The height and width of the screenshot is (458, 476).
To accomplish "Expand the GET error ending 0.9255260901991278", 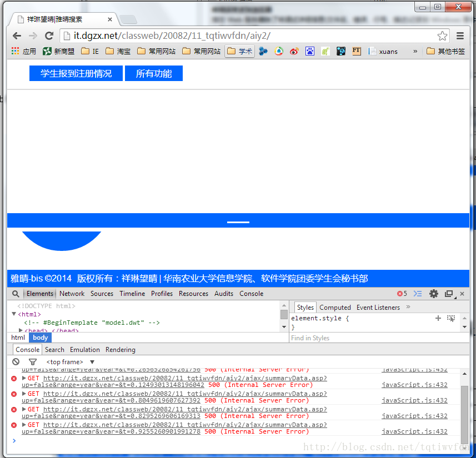I will click(24, 425).
